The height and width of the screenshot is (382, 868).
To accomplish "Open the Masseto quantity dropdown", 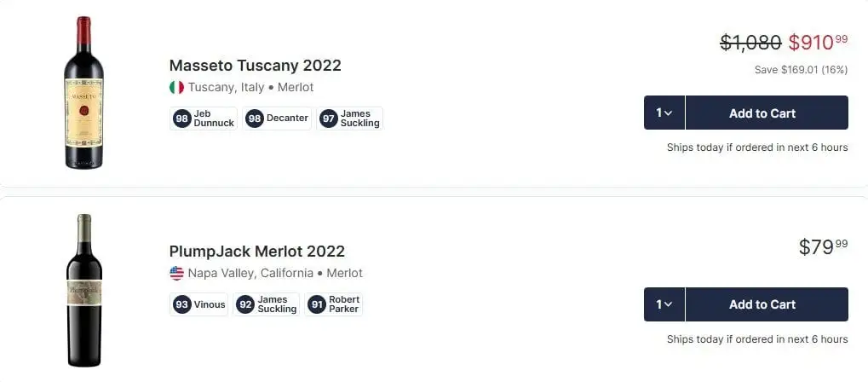I will pyautogui.click(x=664, y=113).
